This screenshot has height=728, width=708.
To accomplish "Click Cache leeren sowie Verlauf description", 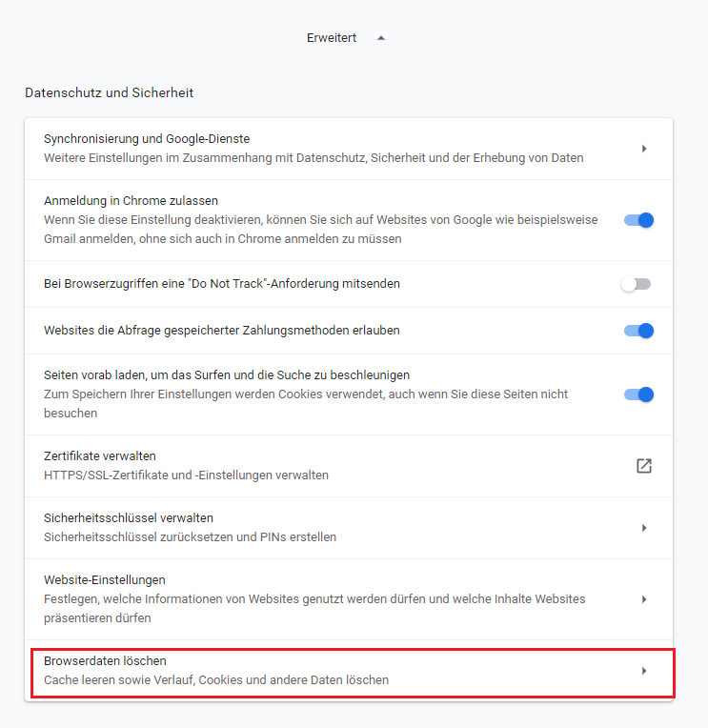I will [x=216, y=679].
